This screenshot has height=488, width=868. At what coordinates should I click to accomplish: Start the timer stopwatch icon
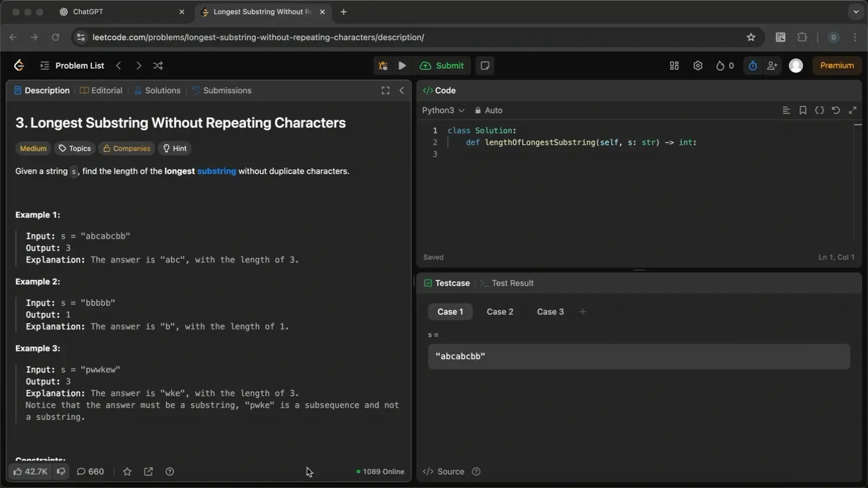pos(752,66)
